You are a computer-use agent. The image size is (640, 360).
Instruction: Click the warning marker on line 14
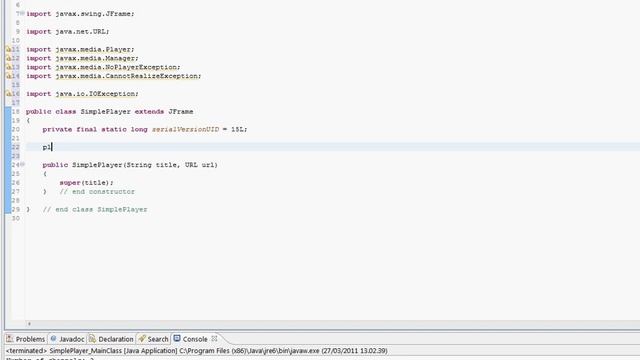pos(8,76)
